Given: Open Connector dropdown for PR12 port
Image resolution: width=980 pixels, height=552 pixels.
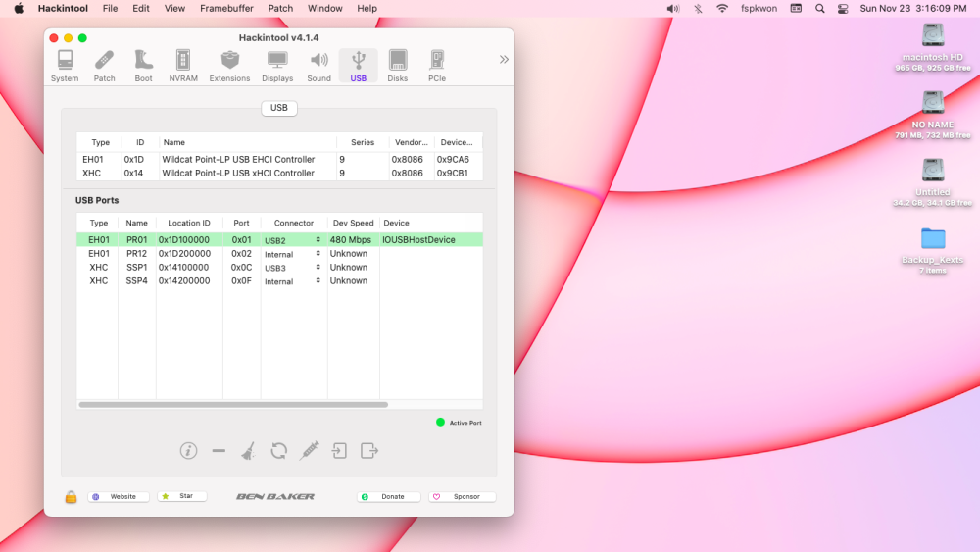Looking at the screenshot, I should (292, 254).
